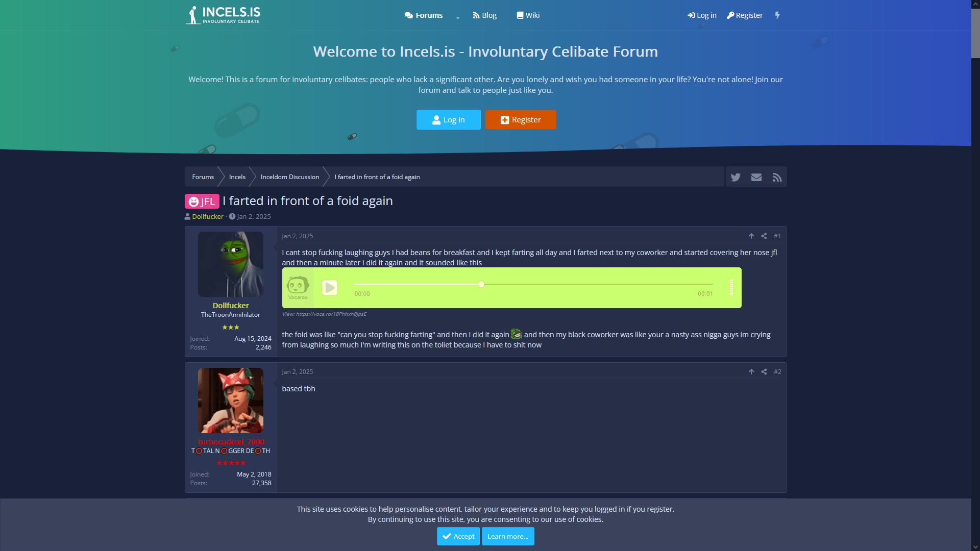The width and height of the screenshot is (980, 551).
Task: Open the Dollfucker pepe avatar
Action: tap(231, 264)
